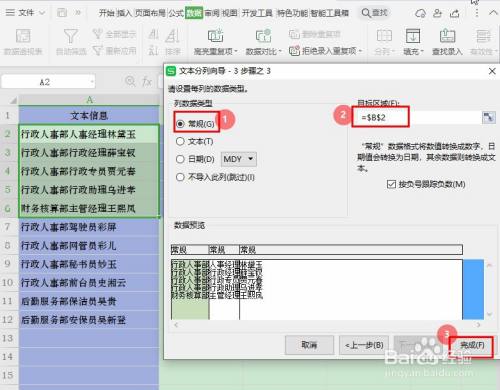Click the zoom magnifier icon near formula bar

130,81
